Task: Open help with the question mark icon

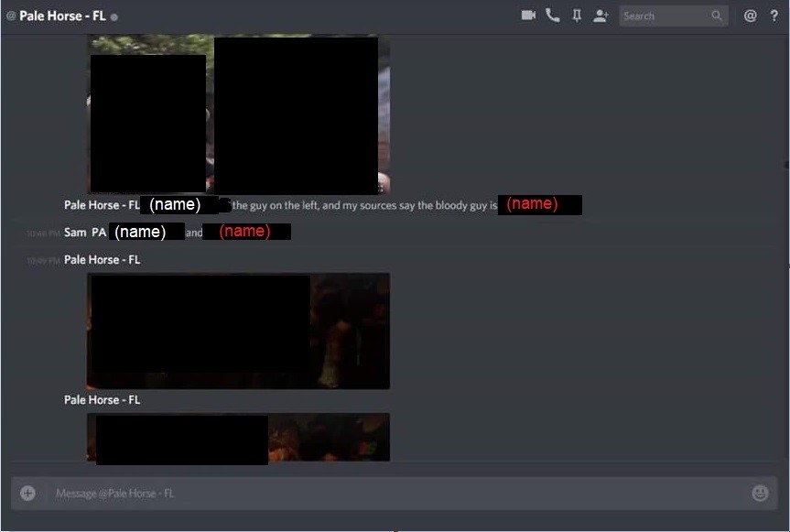Action: (774, 16)
